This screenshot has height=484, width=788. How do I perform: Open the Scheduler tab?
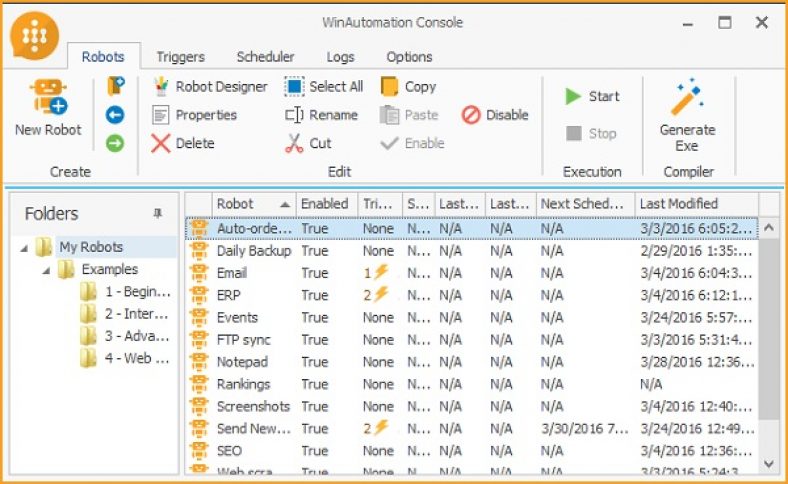tap(265, 57)
